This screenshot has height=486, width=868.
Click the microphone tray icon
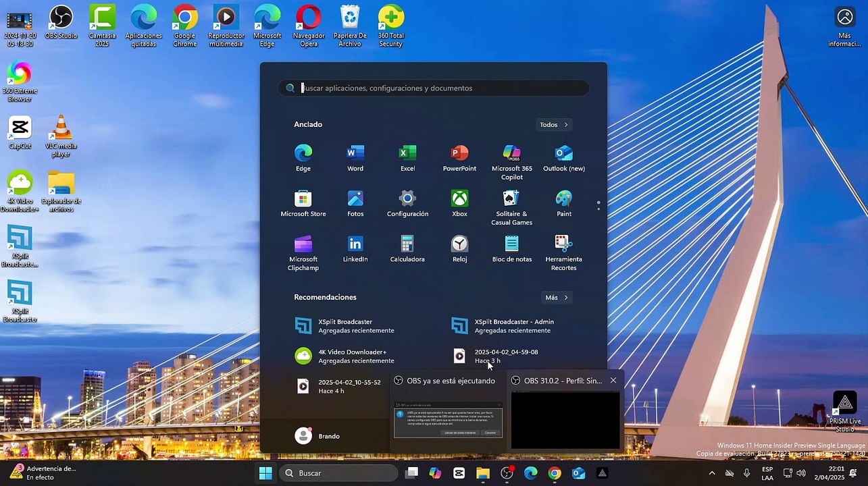[x=746, y=473]
